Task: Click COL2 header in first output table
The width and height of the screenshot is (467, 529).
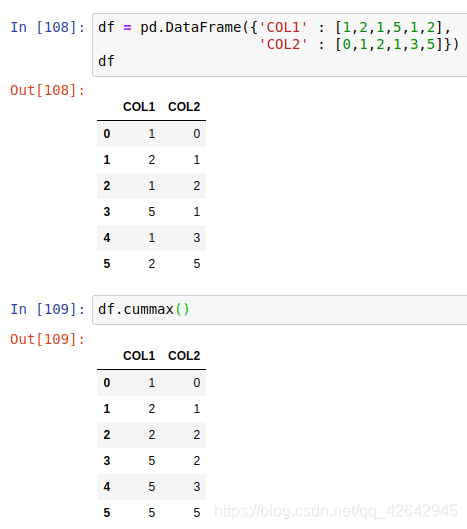Action: (184, 107)
